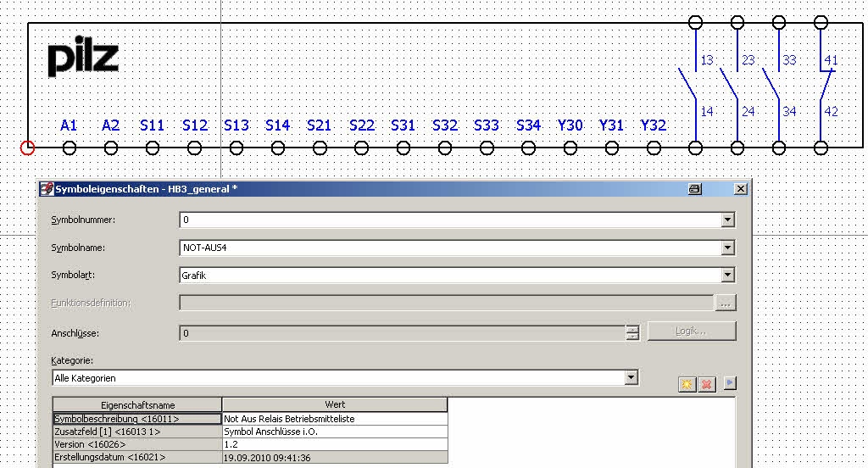Click the red insertion point circle

(x=27, y=148)
